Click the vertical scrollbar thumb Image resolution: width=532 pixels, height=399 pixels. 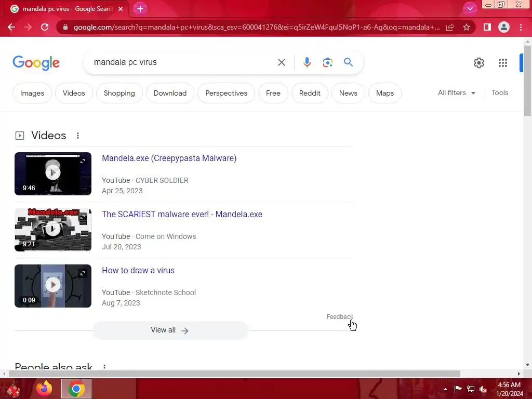coord(528,81)
